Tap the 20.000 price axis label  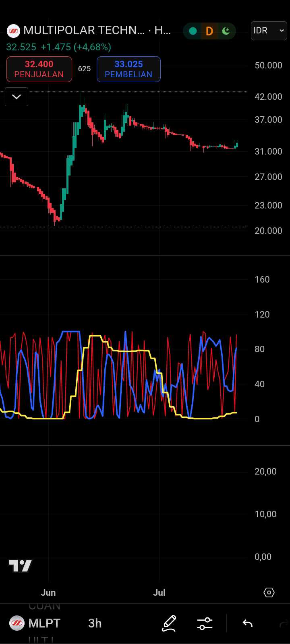pos(268,231)
